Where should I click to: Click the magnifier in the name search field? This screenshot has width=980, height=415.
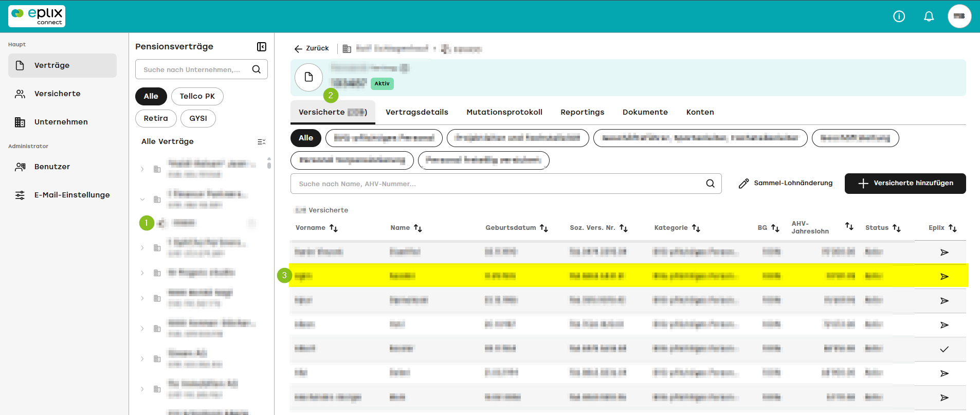[x=710, y=184]
